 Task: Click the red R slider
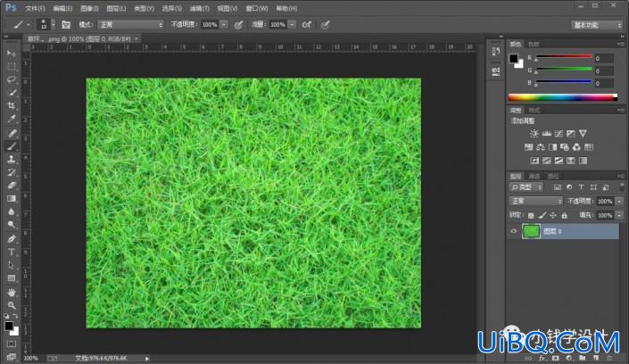pyautogui.click(x=564, y=57)
